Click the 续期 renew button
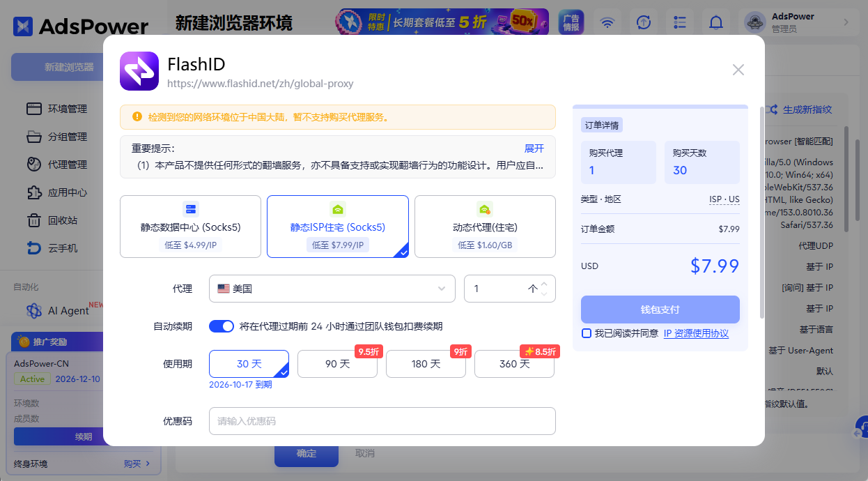The image size is (868, 481). point(84,436)
